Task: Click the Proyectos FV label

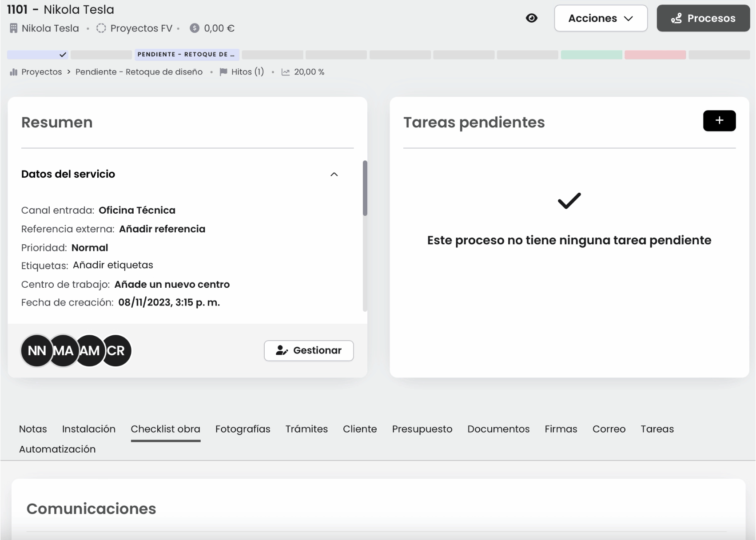Action: 141,28
